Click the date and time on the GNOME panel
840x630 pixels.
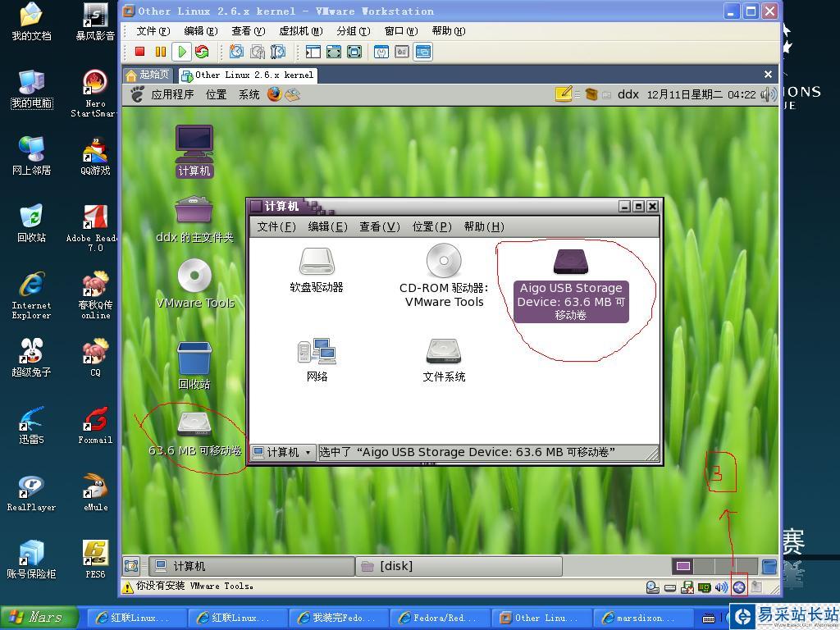click(701, 95)
